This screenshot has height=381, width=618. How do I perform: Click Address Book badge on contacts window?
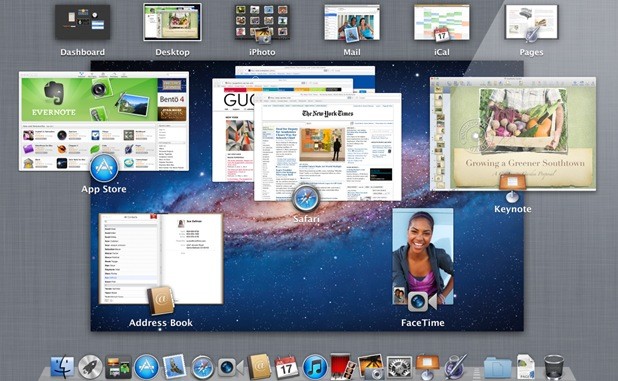click(x=160, y=301)
